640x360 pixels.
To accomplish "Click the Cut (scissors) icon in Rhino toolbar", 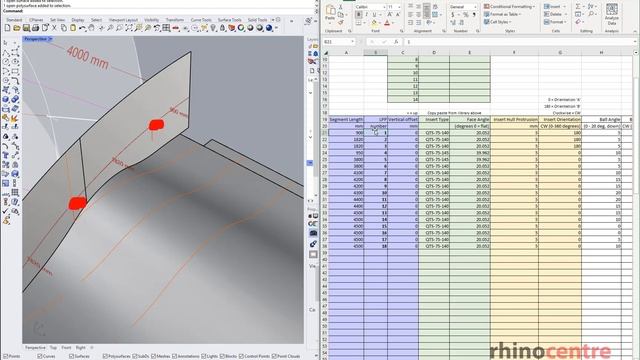I will click(54, 28).
